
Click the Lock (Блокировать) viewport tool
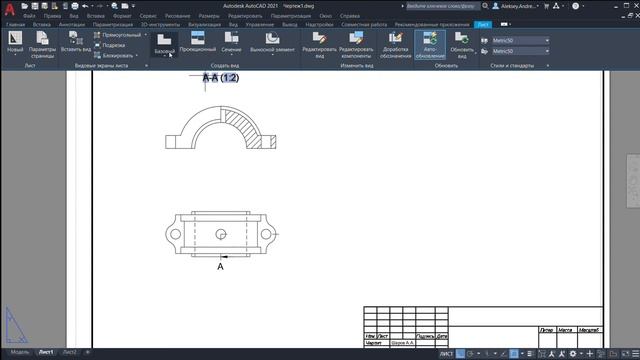pos(114,56)
